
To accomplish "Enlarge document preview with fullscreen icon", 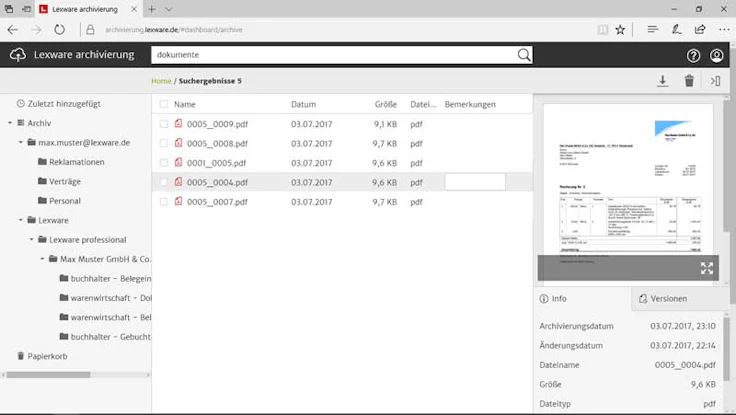I will [706, 268].
